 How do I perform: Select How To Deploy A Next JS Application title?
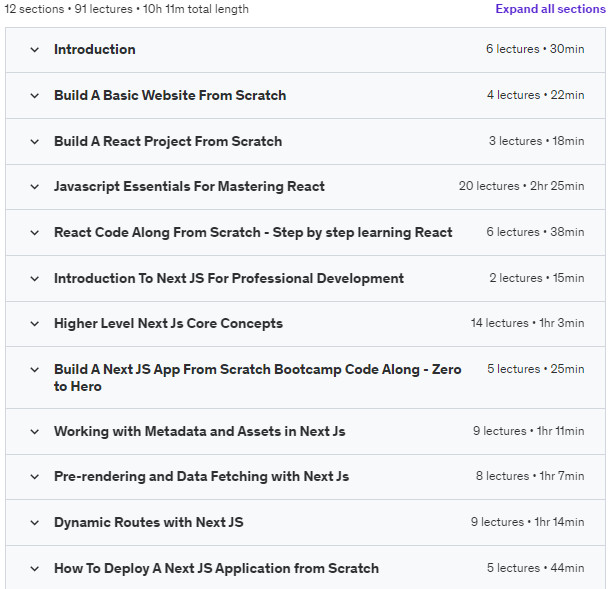coord(216,569)
